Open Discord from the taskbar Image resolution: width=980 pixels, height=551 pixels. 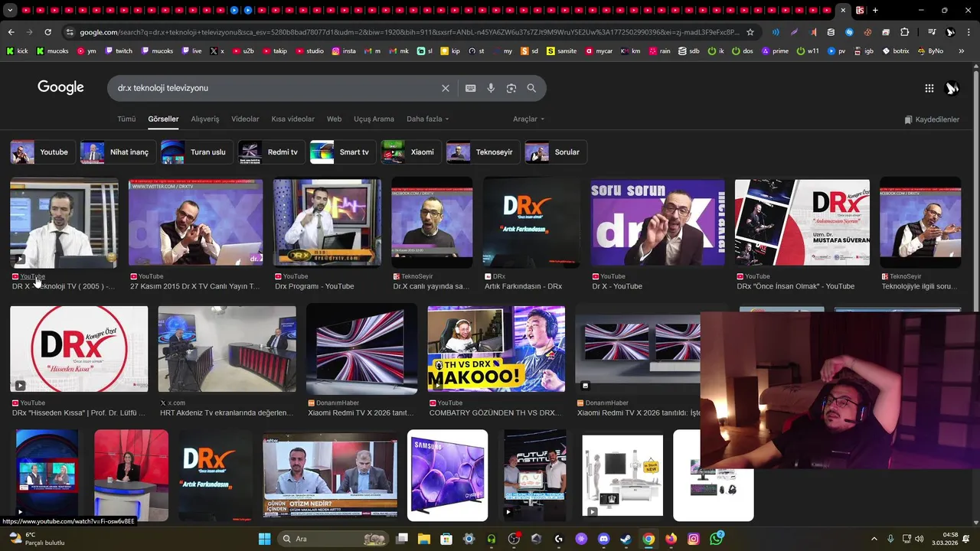coord(603,539)
